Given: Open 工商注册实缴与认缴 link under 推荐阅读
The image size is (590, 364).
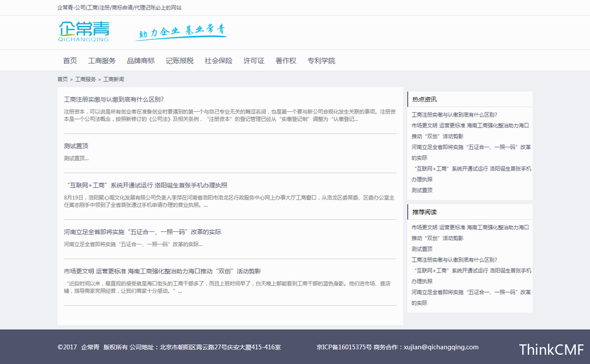Looking at the screenshot, I should coord(454,260).
